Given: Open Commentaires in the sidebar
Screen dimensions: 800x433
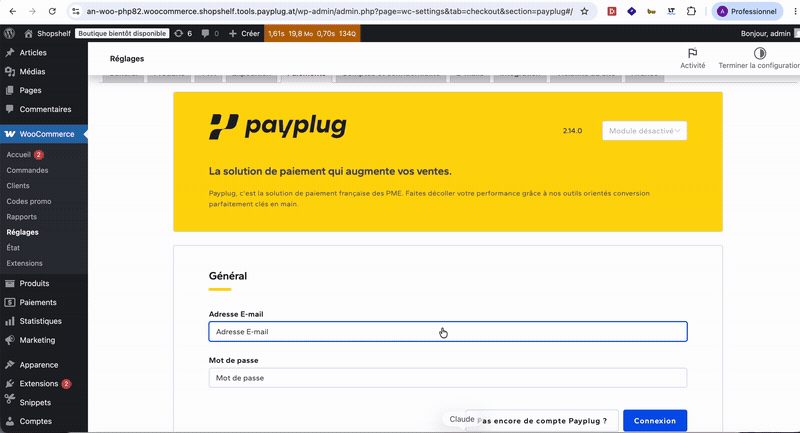Looking at the screenshot, I should click(45, 109).
